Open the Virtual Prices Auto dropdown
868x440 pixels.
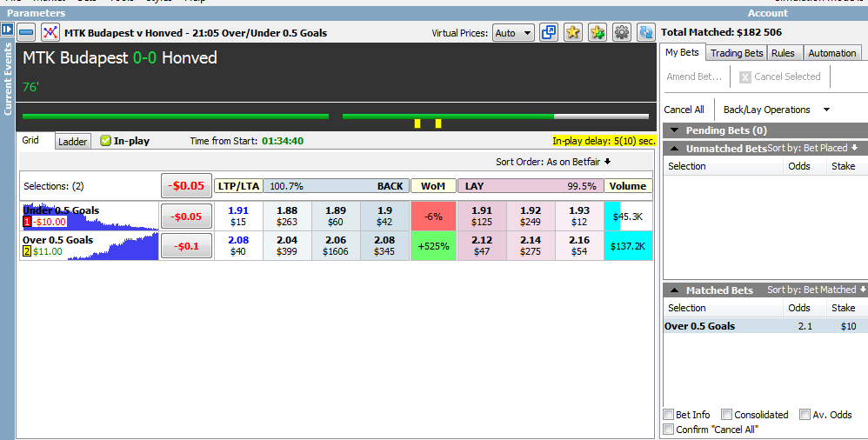(x=514, y=33)
